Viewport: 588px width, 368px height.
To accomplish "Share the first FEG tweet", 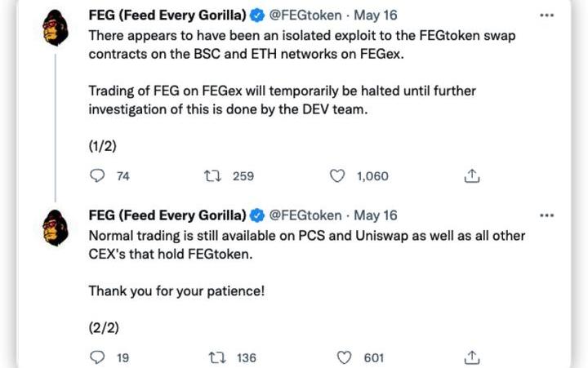I will point(471,175).
